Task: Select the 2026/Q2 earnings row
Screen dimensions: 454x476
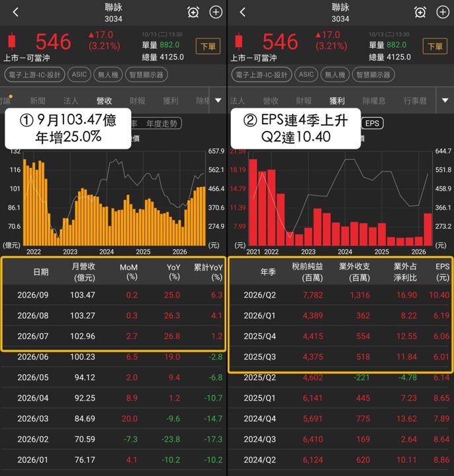Action: click(x=341, y=295)
